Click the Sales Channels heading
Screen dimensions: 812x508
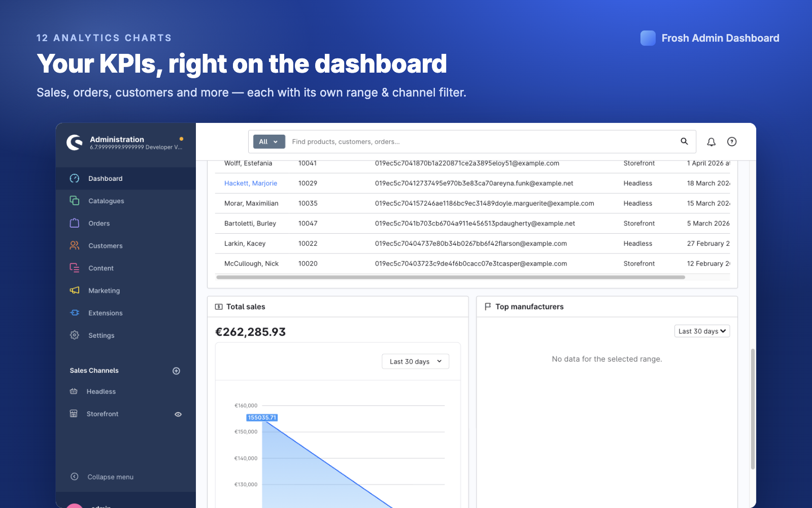94,370
